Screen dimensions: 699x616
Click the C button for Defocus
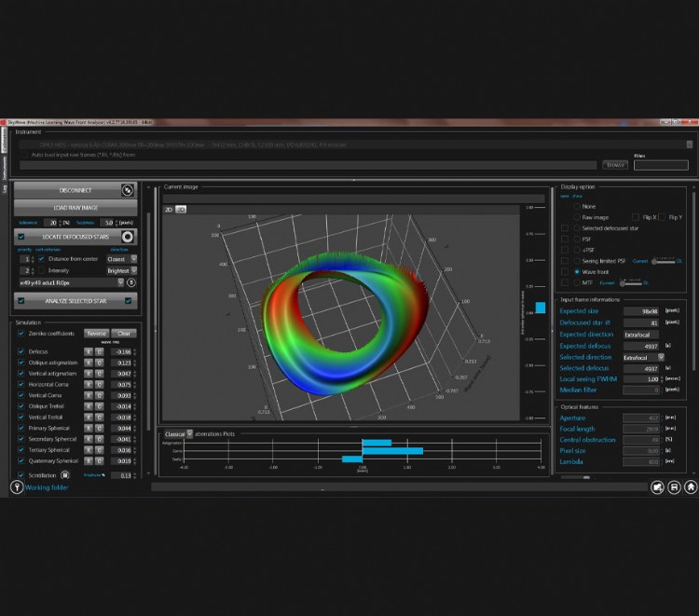pos(99,351)
